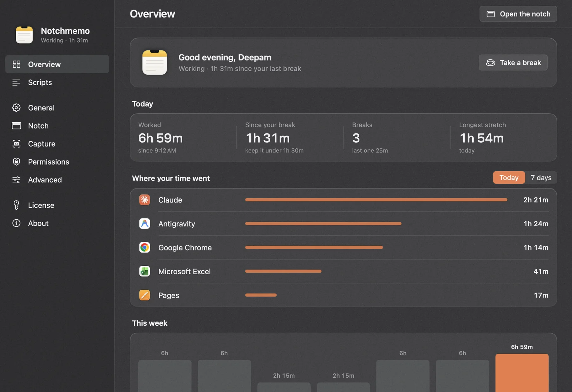This screenshot has height=392, width=572.
Task: Click the Pages 17m duration
Action: click(x=541, y=295)
